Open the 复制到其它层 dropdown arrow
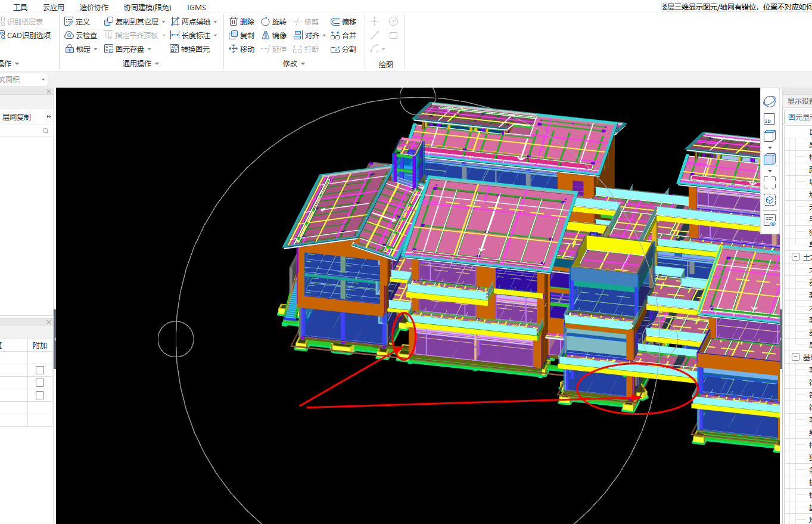The image size is (812, 524). [164, 22]
